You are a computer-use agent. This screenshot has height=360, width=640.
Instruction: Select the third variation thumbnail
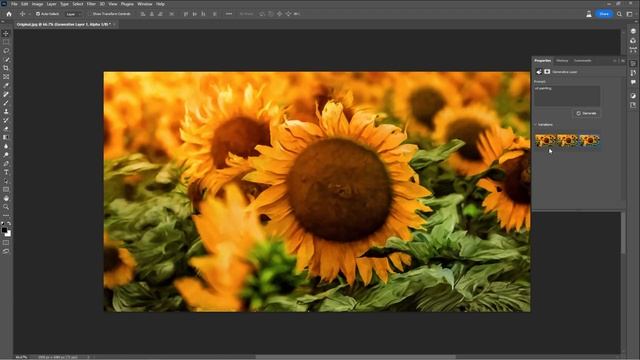[x=589, y=140]
